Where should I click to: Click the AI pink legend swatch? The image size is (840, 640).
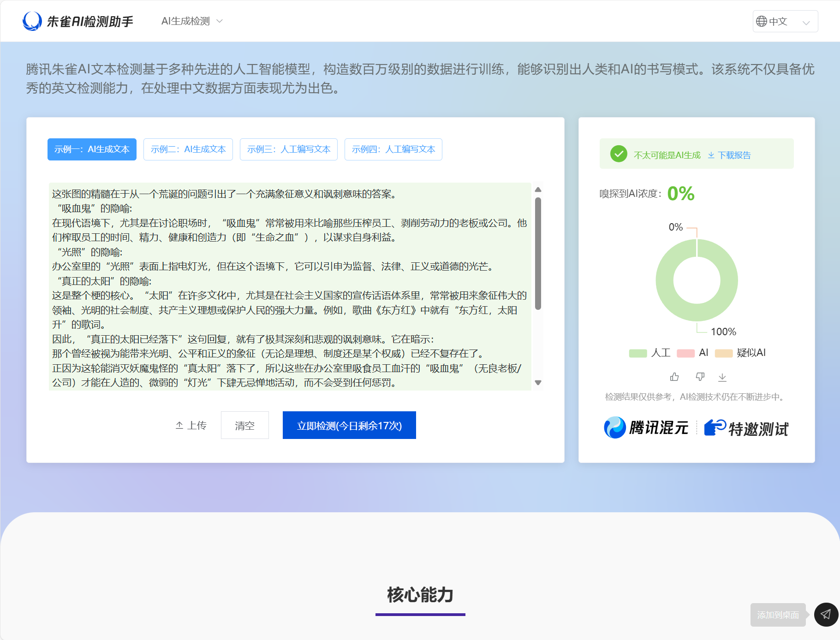(x=685, y=353)
